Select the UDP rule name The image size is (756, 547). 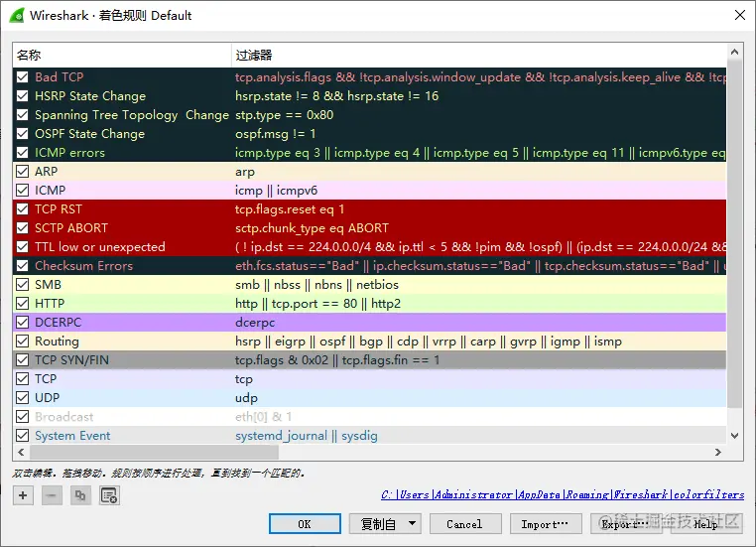[47, 397]
